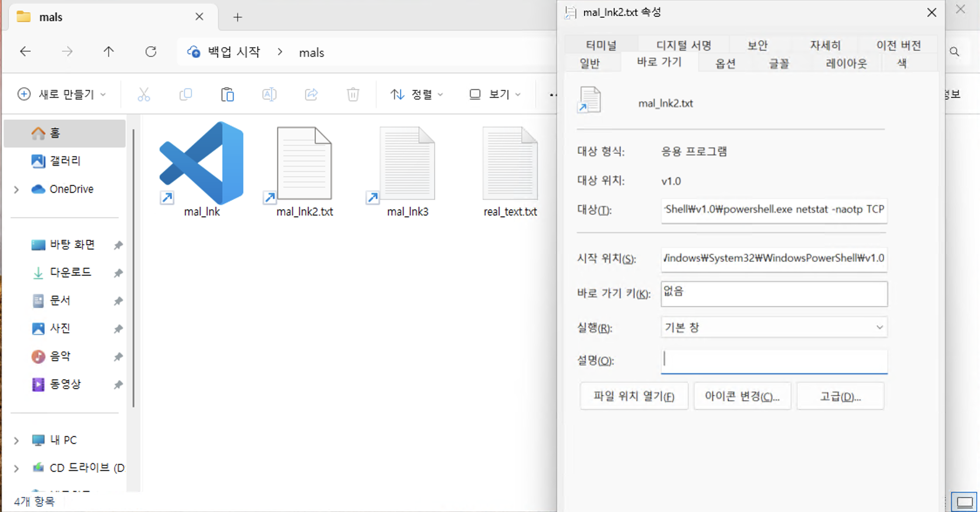Click the Rename icon in toolbar
980x512 pixels.
point(269,94)
